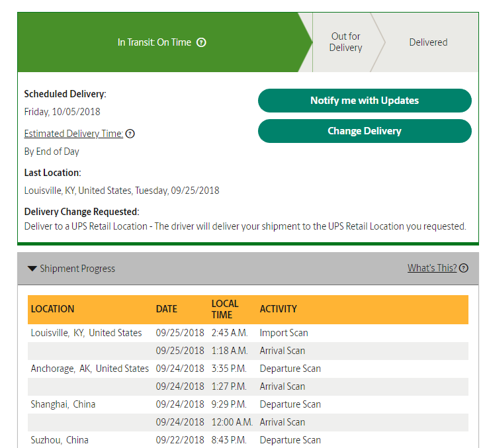Click the Scheduled Delivery label

coord(65,94)
